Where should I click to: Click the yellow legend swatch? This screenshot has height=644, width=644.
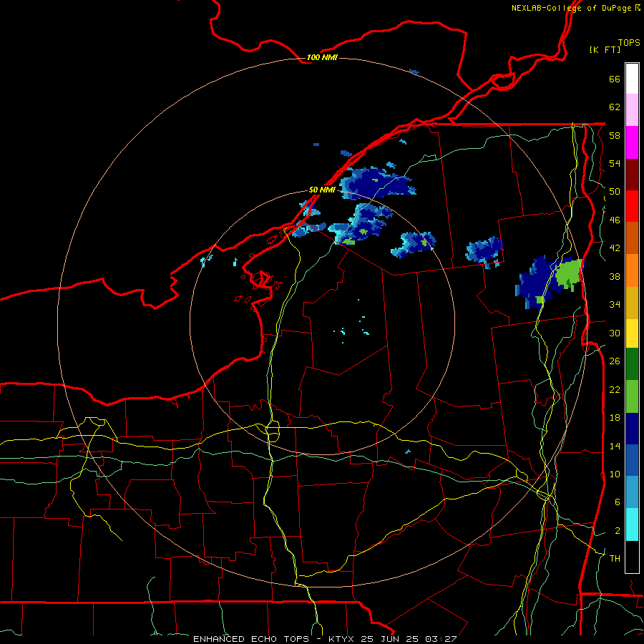click(632, 333)
